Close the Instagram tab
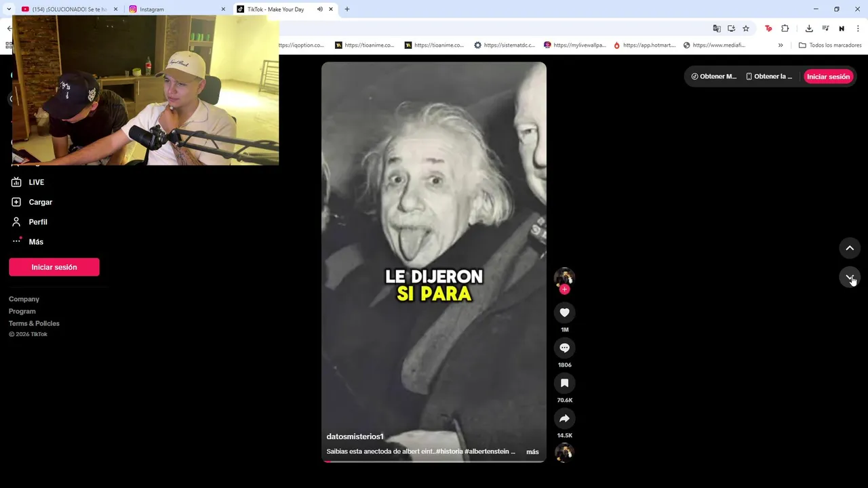Viewport: 868px width, 488px height. tap(223, 9)
